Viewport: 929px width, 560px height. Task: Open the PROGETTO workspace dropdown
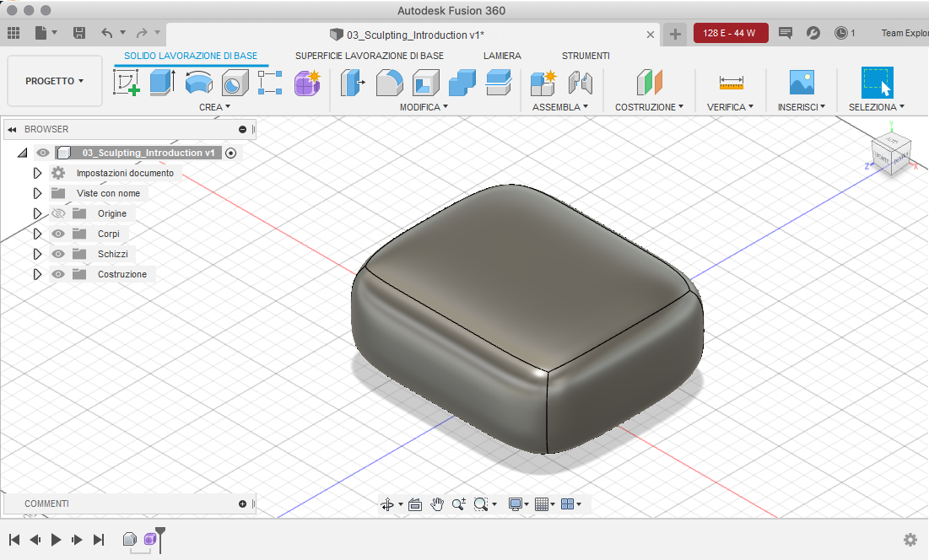tap(55, 81)
